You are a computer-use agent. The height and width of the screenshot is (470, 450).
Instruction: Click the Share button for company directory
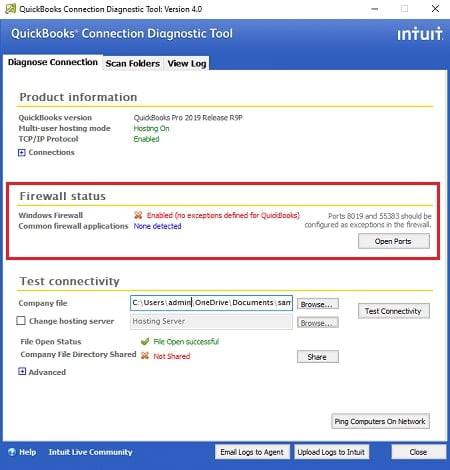click(x=318, y=357)
